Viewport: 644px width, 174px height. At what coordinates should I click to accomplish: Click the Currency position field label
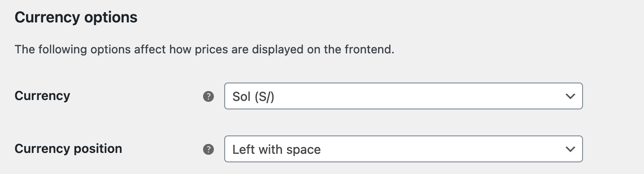pyautogui.click(x=68, y=149)
